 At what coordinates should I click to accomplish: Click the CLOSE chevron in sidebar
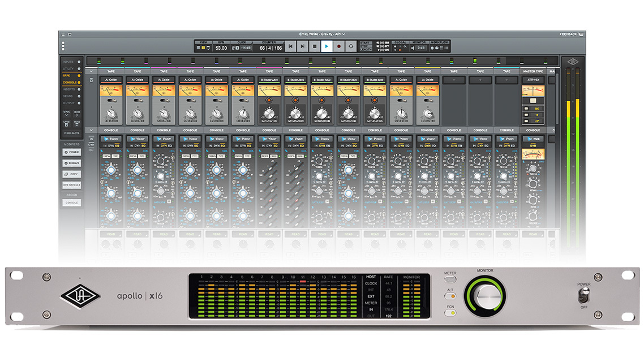77,114
